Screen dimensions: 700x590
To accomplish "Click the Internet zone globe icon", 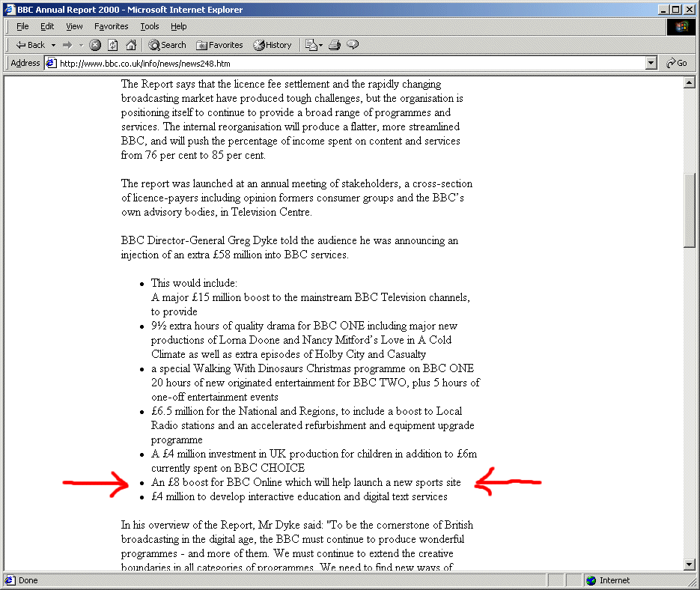I will pyautogui.click(x=591, y=580).
